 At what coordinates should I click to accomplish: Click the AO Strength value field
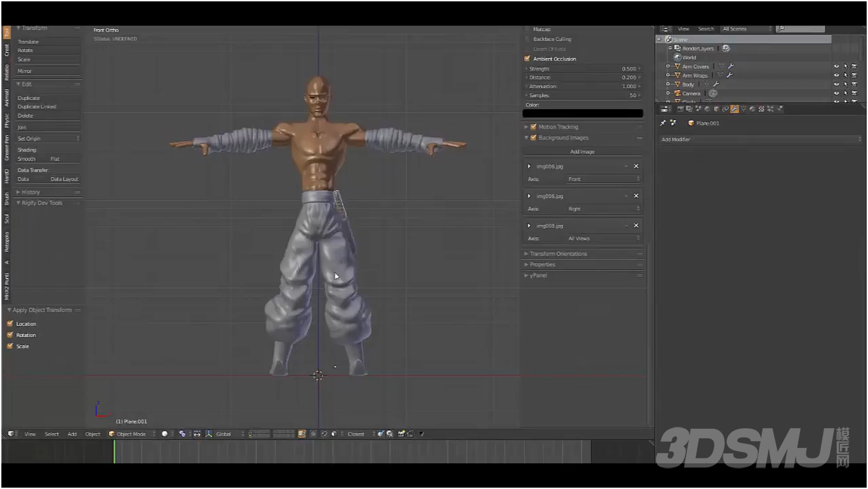pyautogui.click(x=583, y=69)
